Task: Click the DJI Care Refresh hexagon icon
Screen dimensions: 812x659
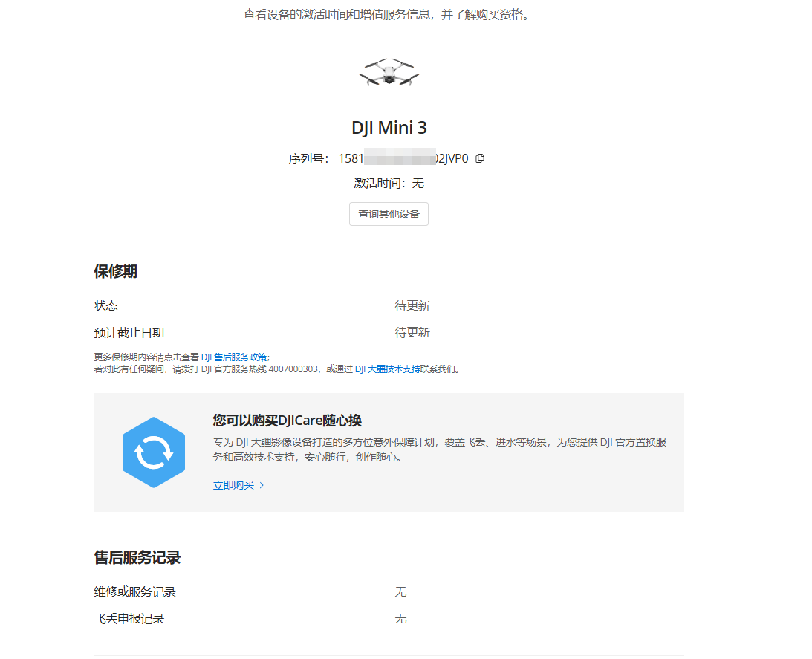Action: [154, 452]
